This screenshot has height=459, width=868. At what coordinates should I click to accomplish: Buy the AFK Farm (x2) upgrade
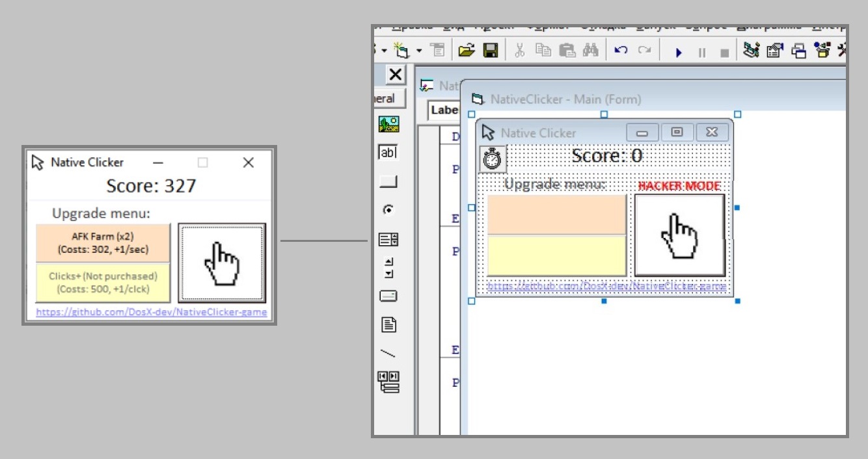pyautogui.click(x=103, y=243)
